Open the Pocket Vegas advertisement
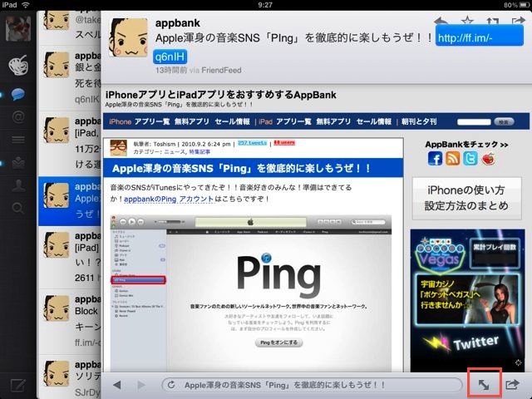This screenshot has width=532, height=399. (467, 300)
